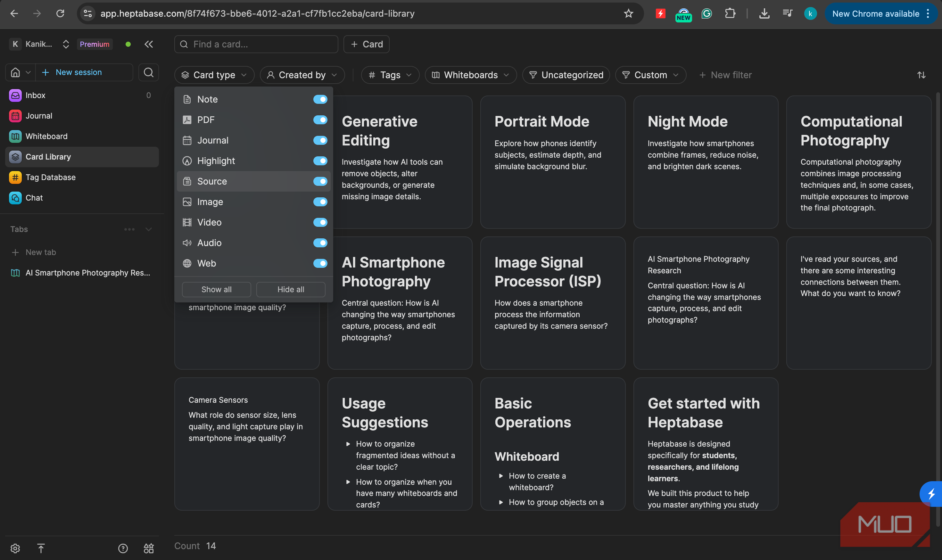Close the Card type filter dropdown
The image size is (942, 560).
(214, 75)
